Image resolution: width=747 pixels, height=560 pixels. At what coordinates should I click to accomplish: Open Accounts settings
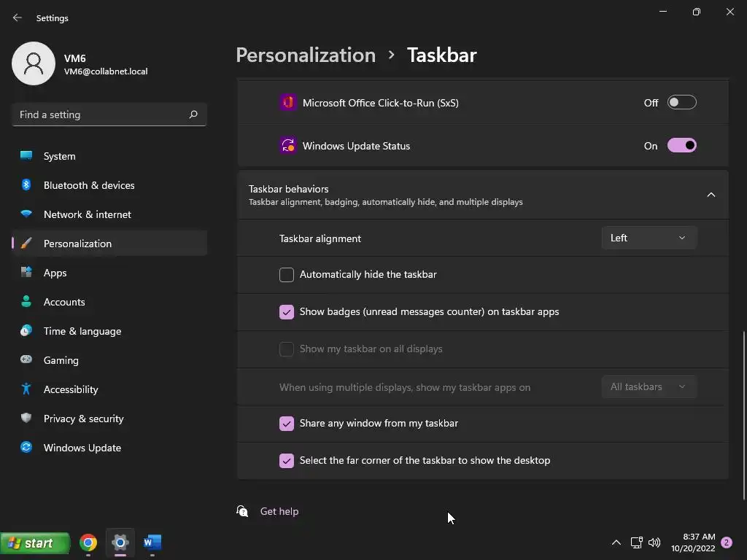coord(109,301)
